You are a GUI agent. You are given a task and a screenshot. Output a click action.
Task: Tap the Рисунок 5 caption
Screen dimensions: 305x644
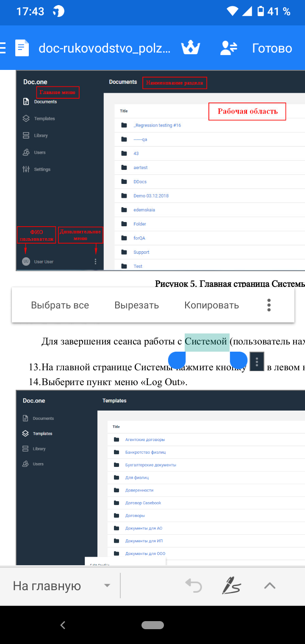point(230,283)
